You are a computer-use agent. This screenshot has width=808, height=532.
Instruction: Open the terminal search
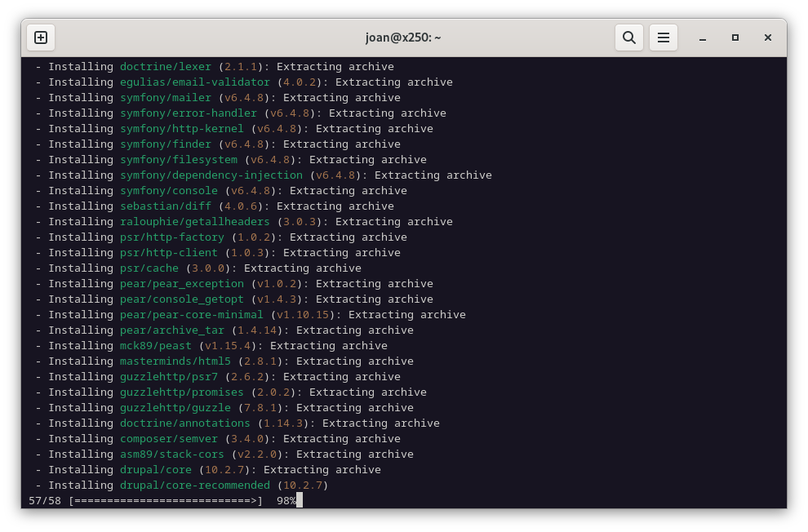pos(628,38)
